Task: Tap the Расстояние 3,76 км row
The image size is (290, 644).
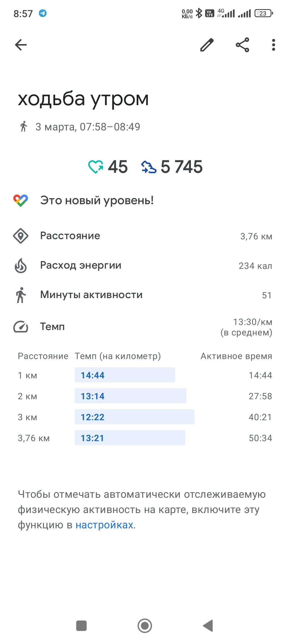Action: pos(145,236)
